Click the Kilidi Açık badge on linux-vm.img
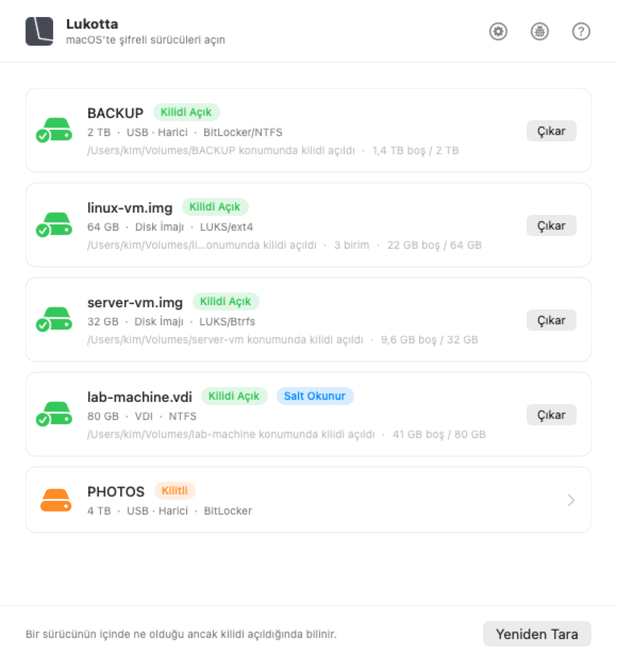Viewport: 617px width, 672px height. tap(215, 207)
